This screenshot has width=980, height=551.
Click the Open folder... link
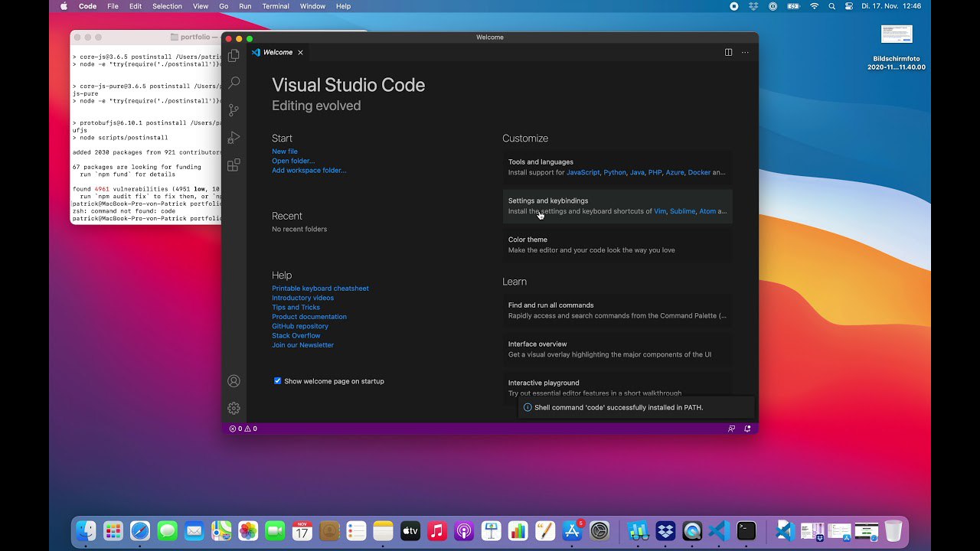coord(293,161)
